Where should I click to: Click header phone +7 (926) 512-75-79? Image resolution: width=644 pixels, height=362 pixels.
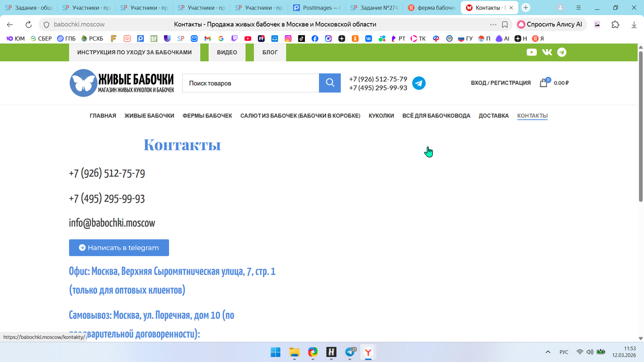378,79
